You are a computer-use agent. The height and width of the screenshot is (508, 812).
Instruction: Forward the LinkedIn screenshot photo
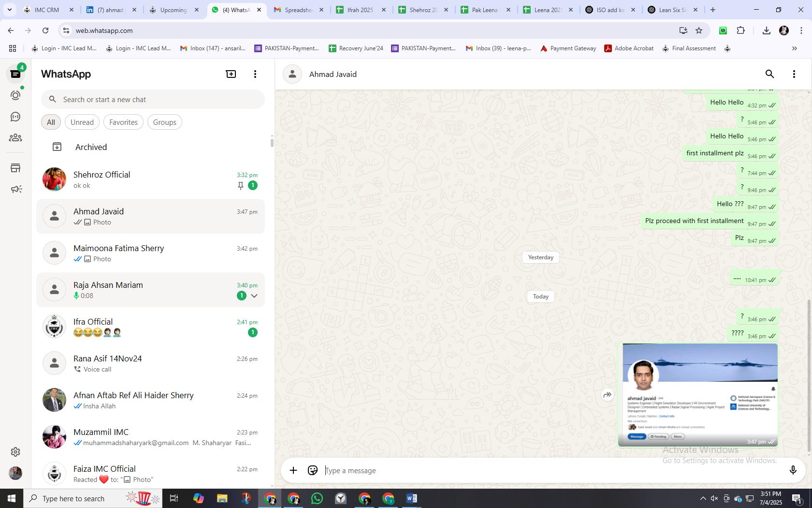click(x=607, y=395)
